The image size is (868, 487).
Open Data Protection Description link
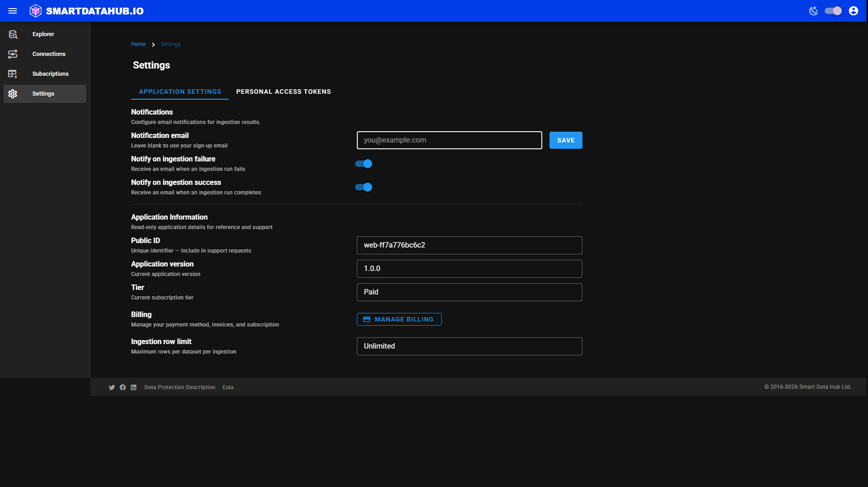180,387
